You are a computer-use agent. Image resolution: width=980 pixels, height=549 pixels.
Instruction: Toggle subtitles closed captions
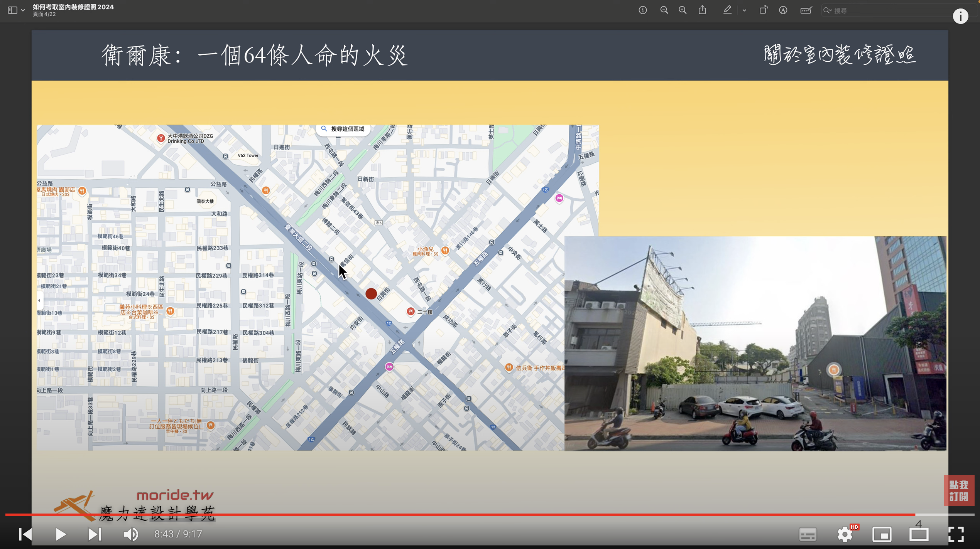pos(808,534)
